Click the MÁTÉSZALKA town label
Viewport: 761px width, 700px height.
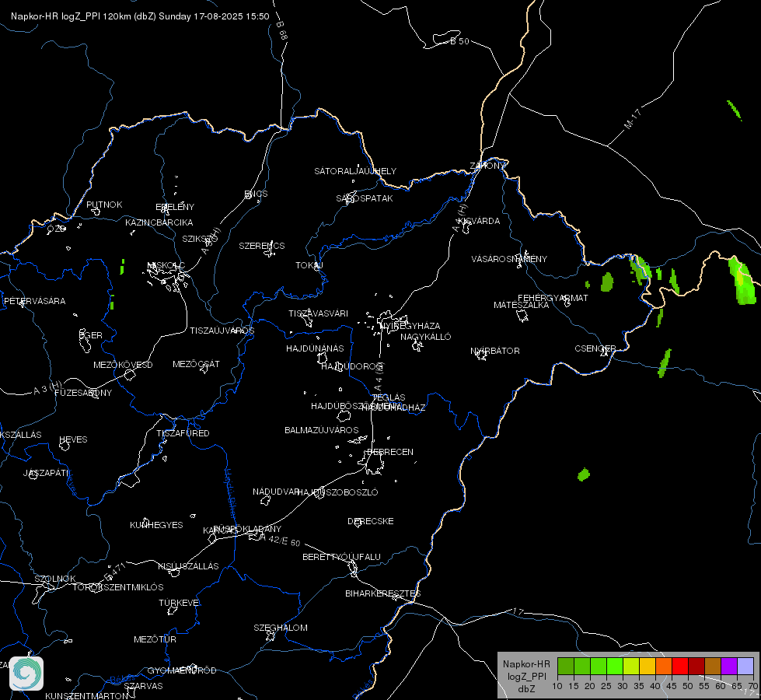(x=522, y=305)
